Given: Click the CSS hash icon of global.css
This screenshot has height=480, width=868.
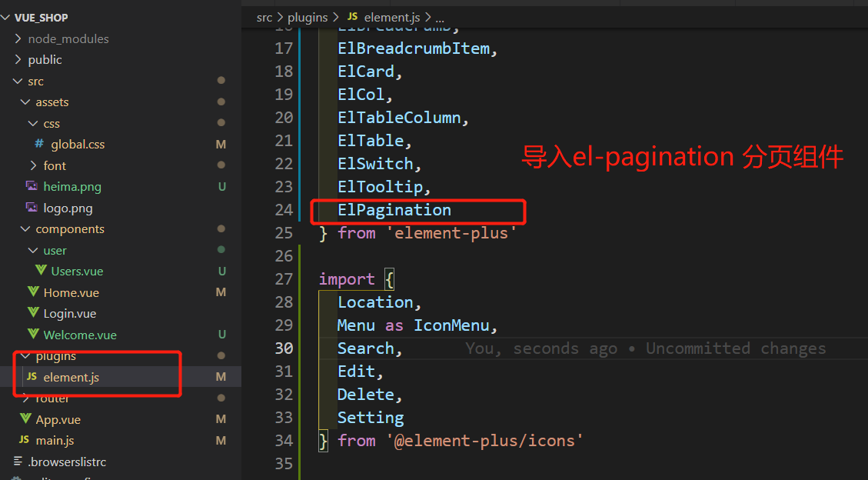Looking at the screenshot, I should tap(39, 144).
